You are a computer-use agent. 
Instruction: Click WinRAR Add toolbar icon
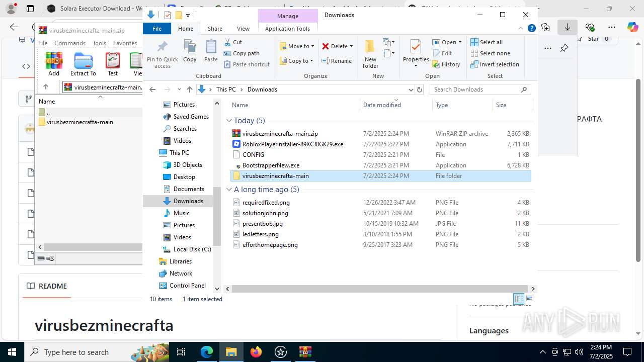pos(54,64)
